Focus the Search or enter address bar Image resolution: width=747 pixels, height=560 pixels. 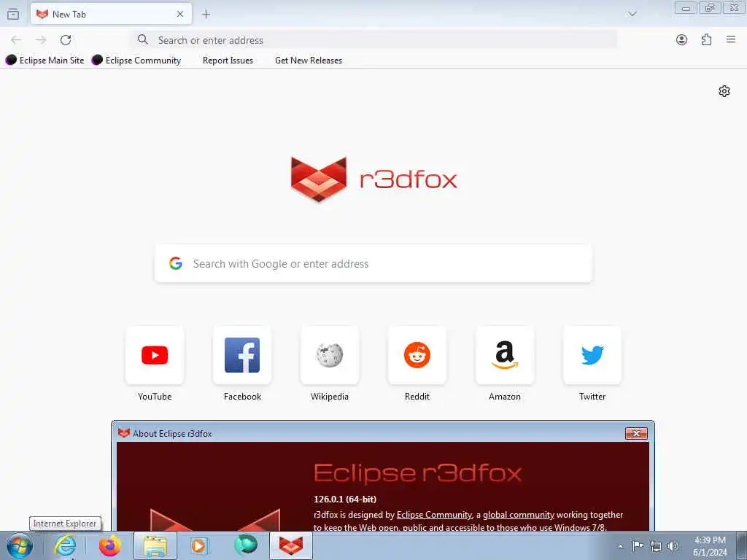coord(374,40)
